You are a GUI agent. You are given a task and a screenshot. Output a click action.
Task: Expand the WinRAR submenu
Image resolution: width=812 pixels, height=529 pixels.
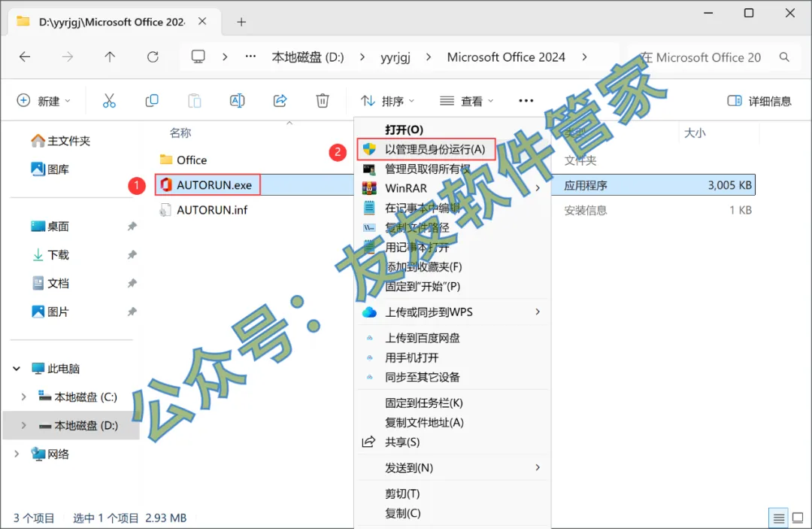[538, 188]
